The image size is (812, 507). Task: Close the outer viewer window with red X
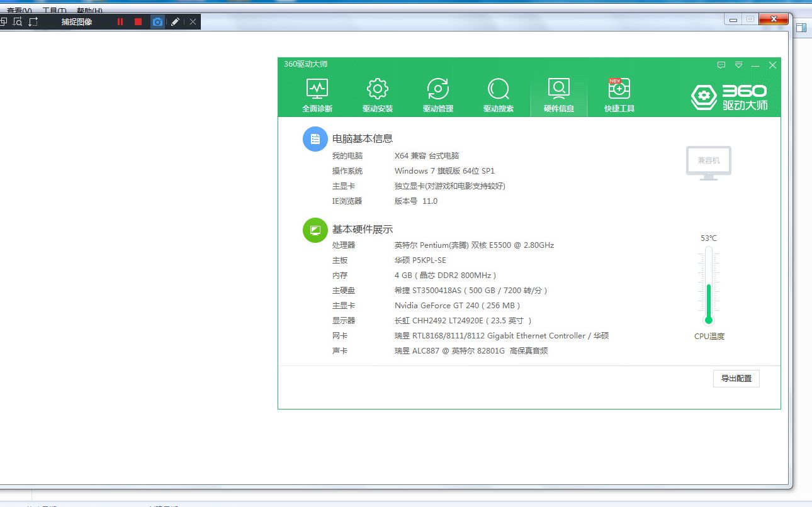point(774,19)
